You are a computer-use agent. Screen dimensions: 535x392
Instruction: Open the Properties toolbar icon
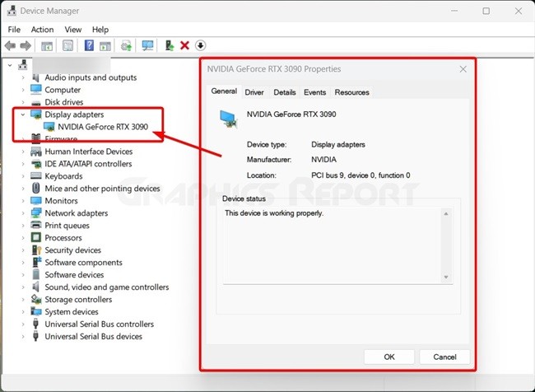click(x=67, y=45)
